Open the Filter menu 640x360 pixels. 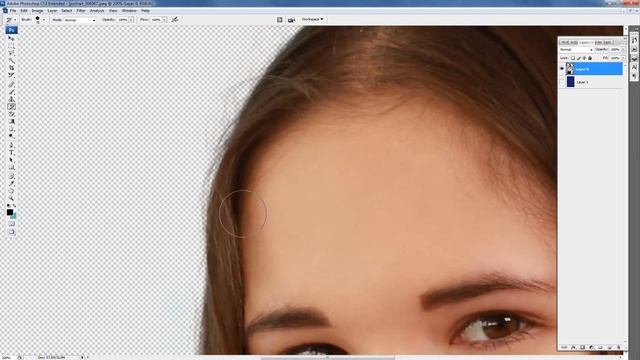[81, 11]
